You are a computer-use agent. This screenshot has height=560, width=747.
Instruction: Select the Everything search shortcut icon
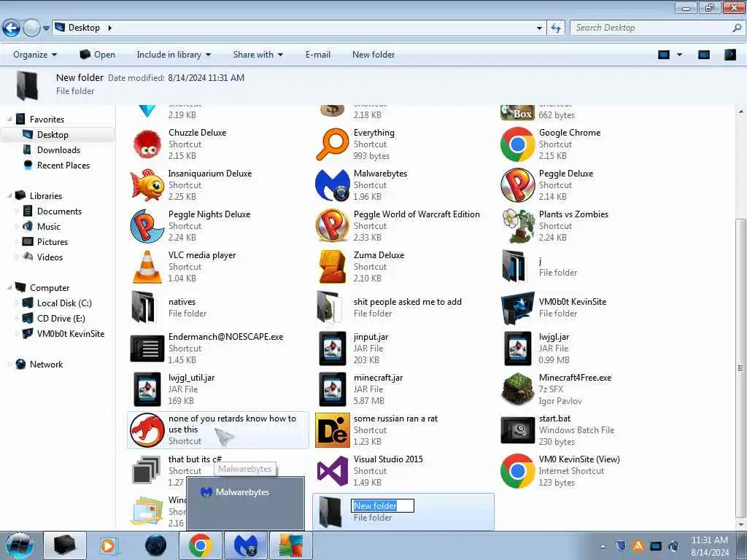(x=333, y=144)
